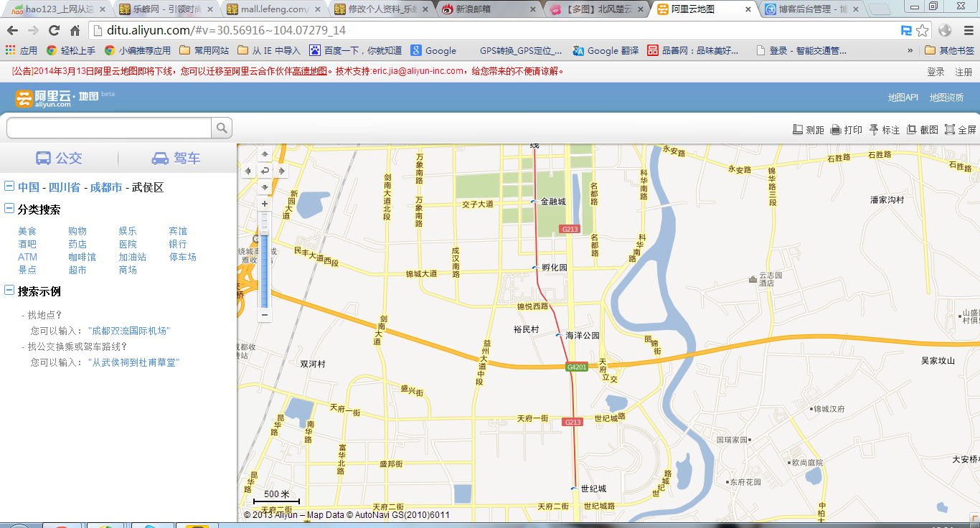980x528 pixels.
Task: Open the 高德地图 link in announcement
Action: [x=309, y=71]
